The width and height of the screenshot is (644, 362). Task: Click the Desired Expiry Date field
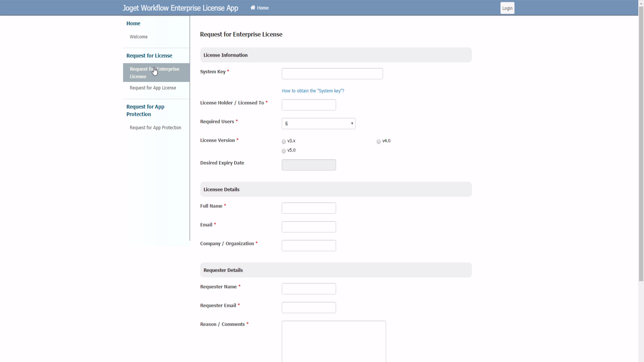[309, 165]
